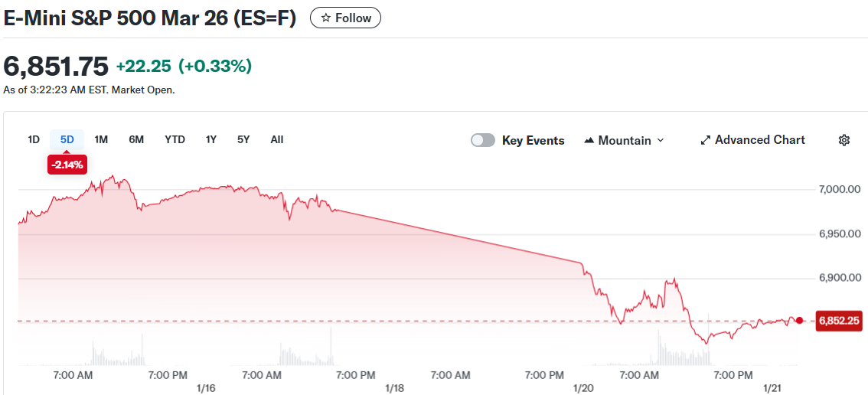Click the (+0.33%) percent change
The image size is (868, 395).
tap(215, 67)
